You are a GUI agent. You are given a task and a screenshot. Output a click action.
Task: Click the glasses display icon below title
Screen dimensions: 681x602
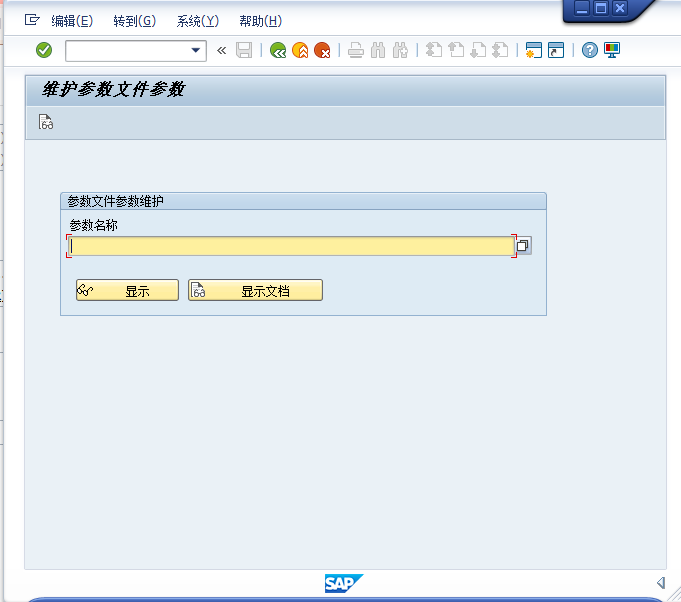46,123
